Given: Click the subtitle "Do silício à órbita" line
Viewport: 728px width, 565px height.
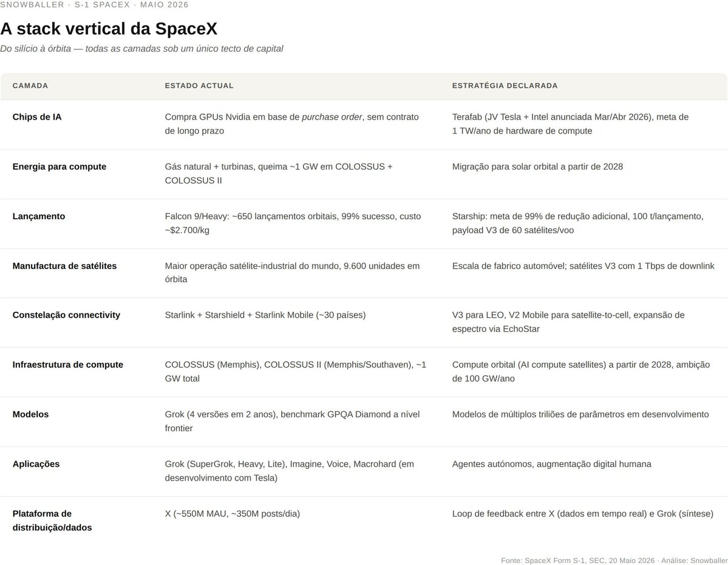Looking at the screenshot, I should (x=141, y=49).
